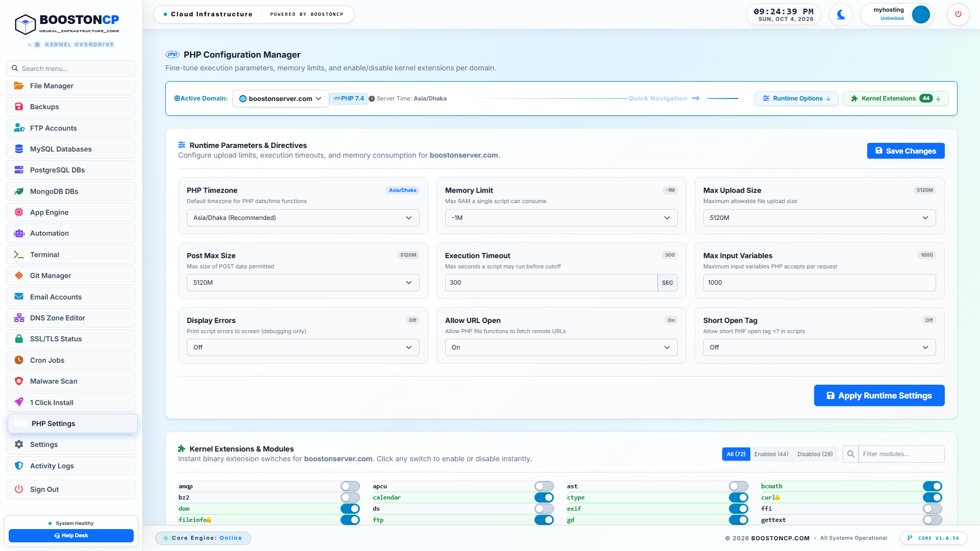Open File Manager folder icon
Viewport: 980px width, 551px height.
pyautogui.click(x=19, y=86)
